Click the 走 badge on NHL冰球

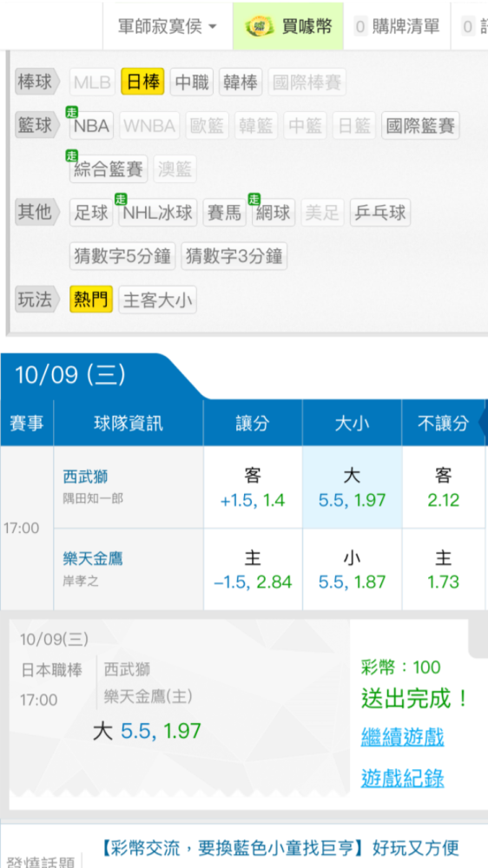click(x=120, y=200)
